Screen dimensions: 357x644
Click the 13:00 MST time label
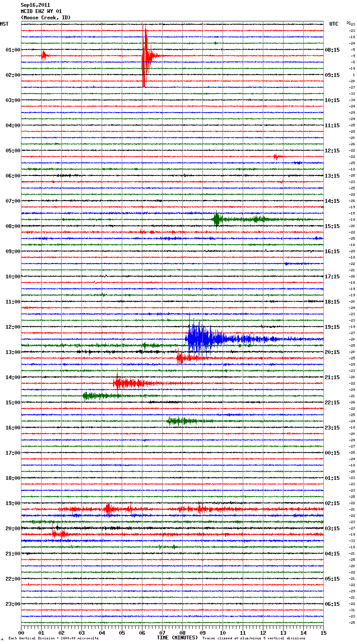click(13, 352)
